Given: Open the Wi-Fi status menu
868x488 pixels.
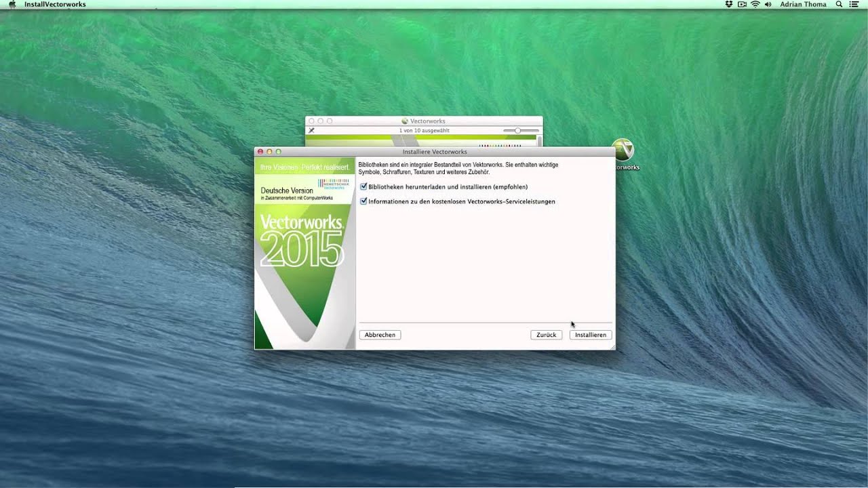Looking at the screenshot, I should point(755,4).
